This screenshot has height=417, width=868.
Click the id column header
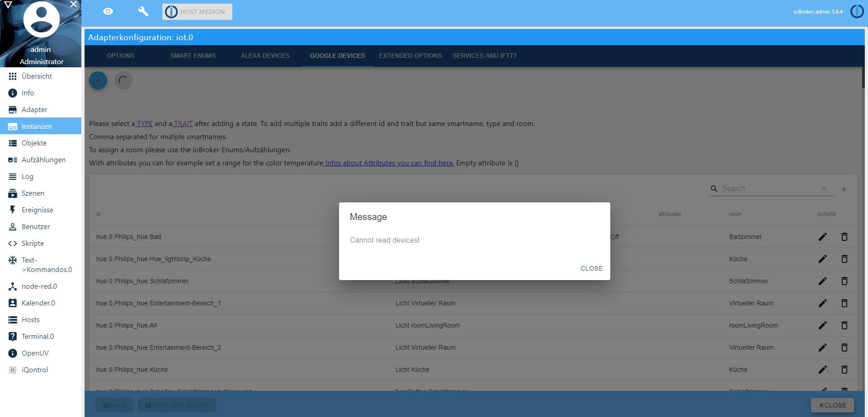coord(99,214)
